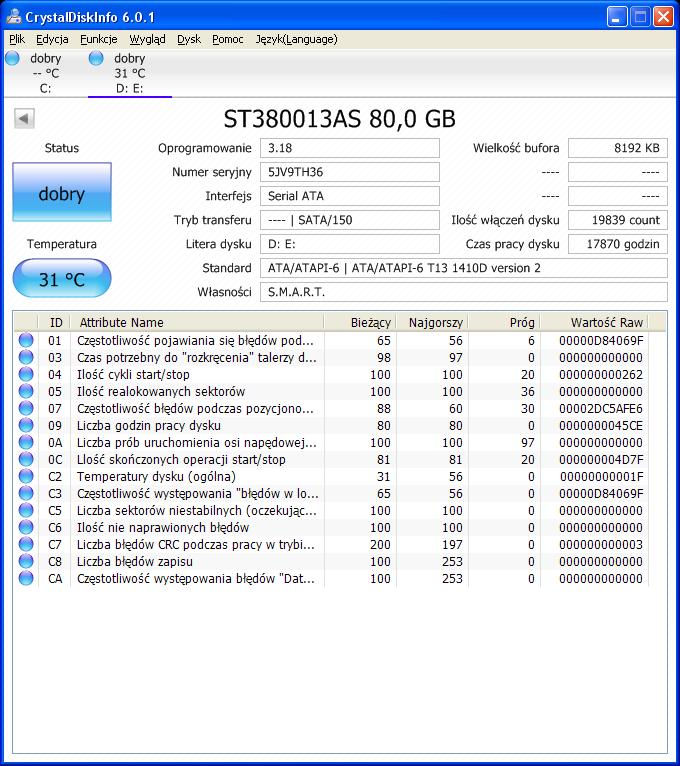The image size is (680, 766).
Task: Click raw value 000000004D7F
Action: point(601,460)
